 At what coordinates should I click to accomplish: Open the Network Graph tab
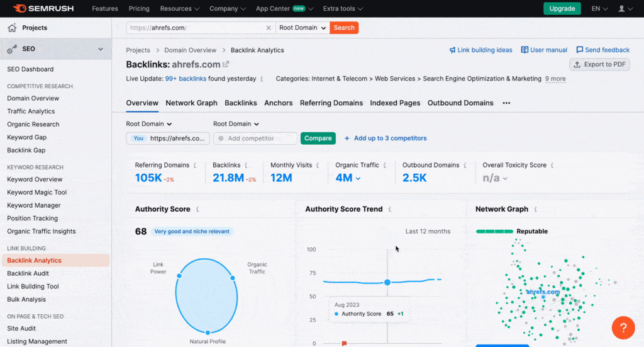(191, 103)
